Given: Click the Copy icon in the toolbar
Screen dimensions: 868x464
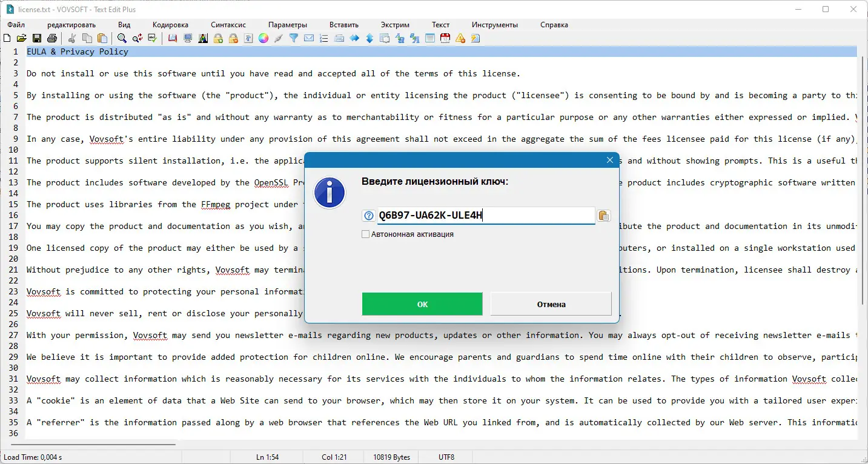Looking at the screenshot, I should tap(87, 38).
